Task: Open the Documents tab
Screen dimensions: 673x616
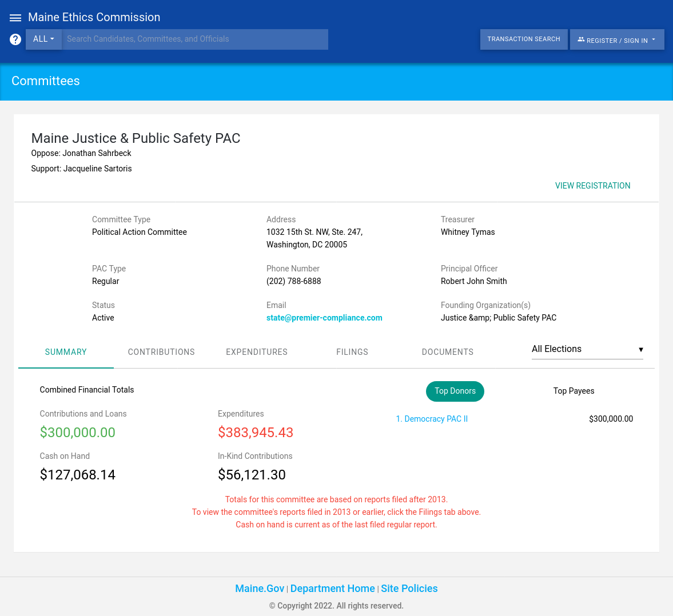Action: tap(447, 352)
